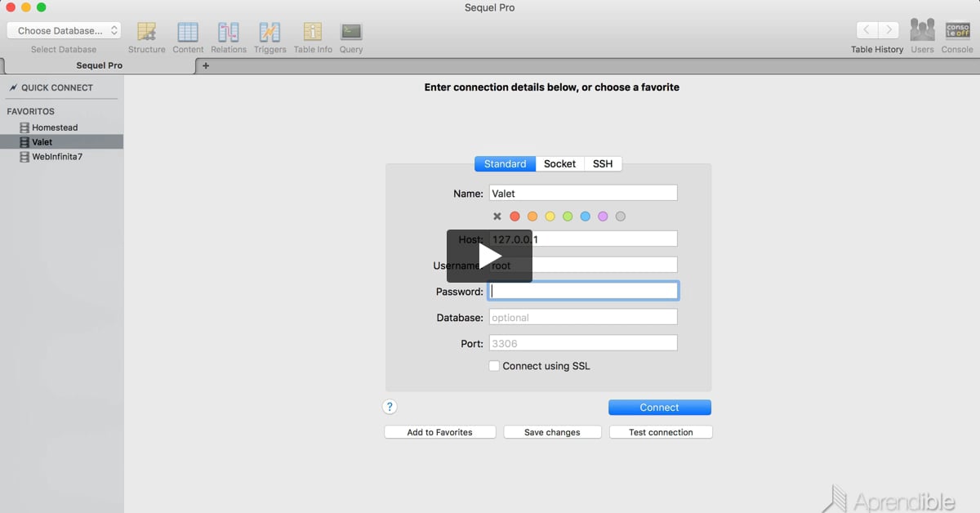Click Add to Favorites button
This screenshot has width=980, height=513.
(440, 432)
